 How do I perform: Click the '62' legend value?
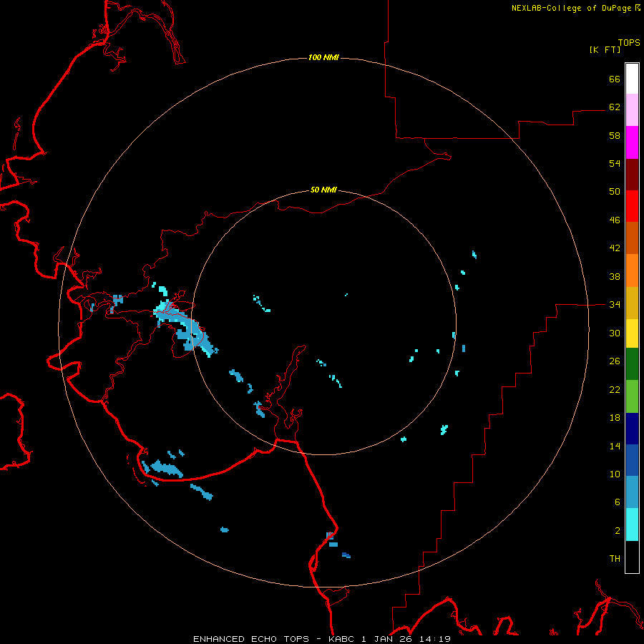(615, 107)
